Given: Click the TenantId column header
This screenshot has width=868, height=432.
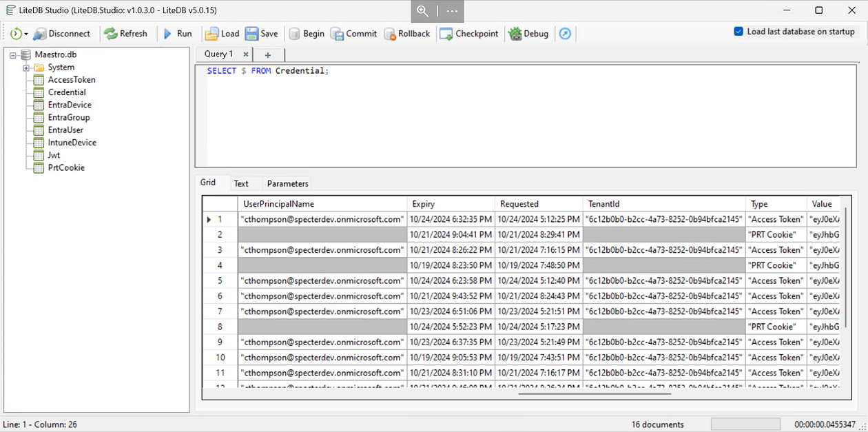Looking at the screenshot, I should point(664,204).
